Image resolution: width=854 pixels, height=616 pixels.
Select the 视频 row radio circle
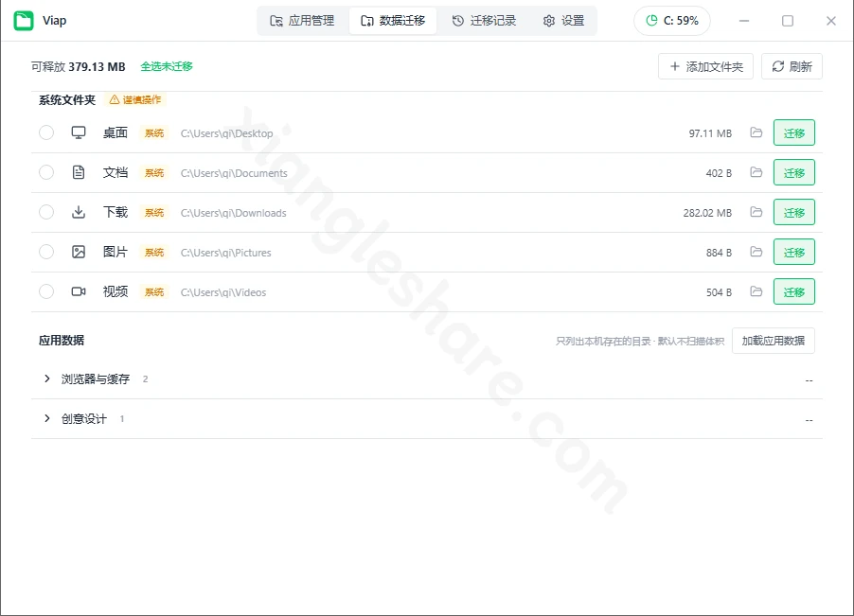tap(46, 291)
